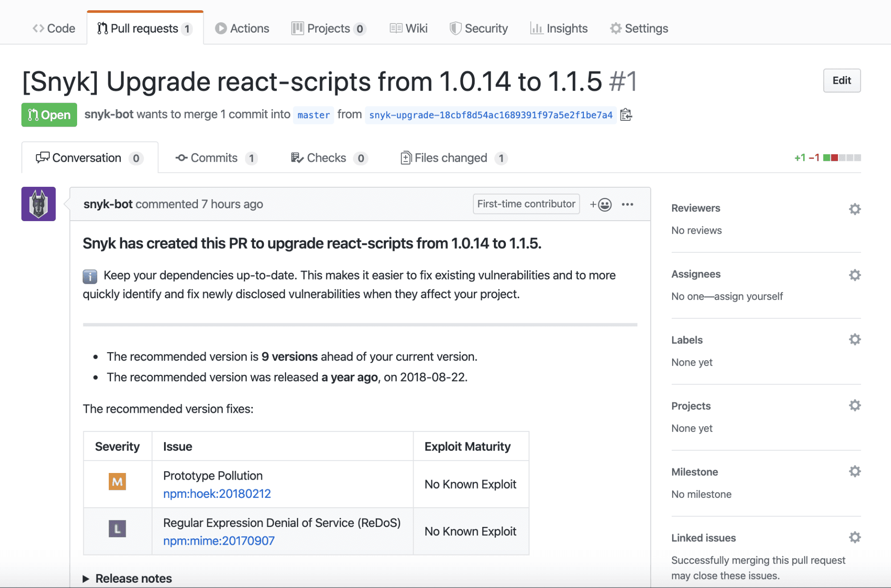Click the '+1' additions count
This screenshot has width=891, height=588.
pos(800,158)
